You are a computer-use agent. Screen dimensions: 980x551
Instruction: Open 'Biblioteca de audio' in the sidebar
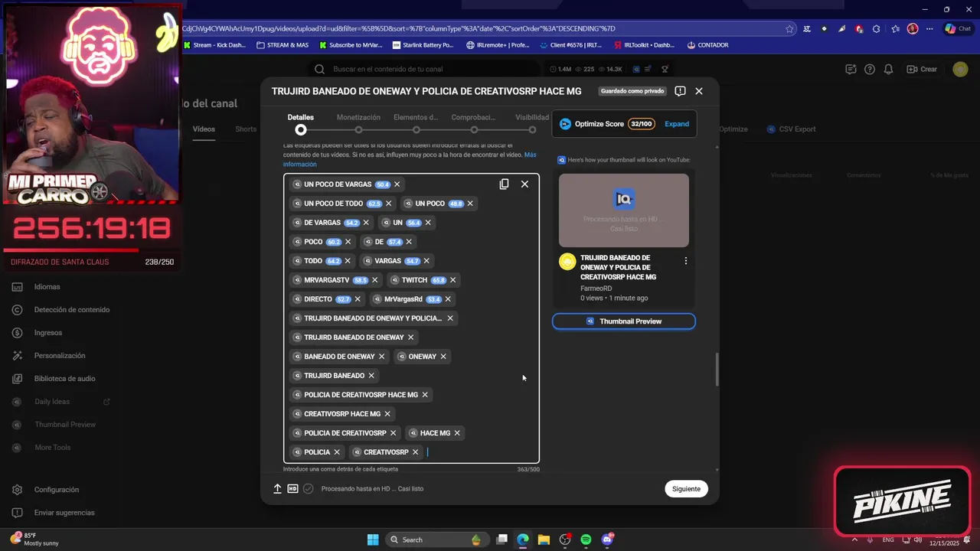point(64,379)
